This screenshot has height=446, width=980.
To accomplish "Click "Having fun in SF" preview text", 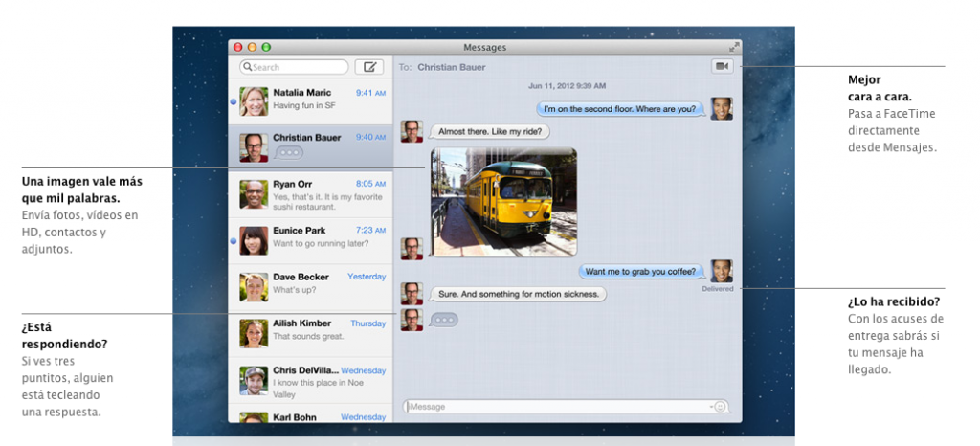I will pyautogui.click(x=304, y=105).
